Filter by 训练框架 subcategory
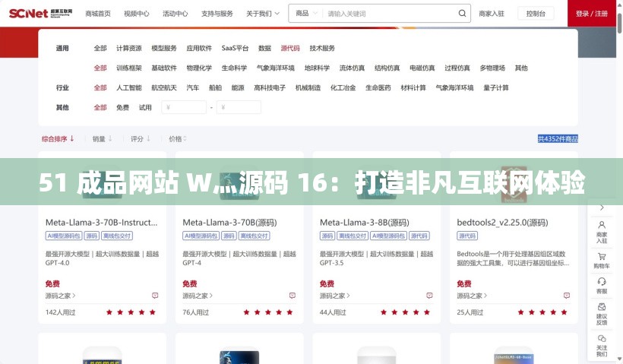623x364 pixels. [x=128, y=68]
